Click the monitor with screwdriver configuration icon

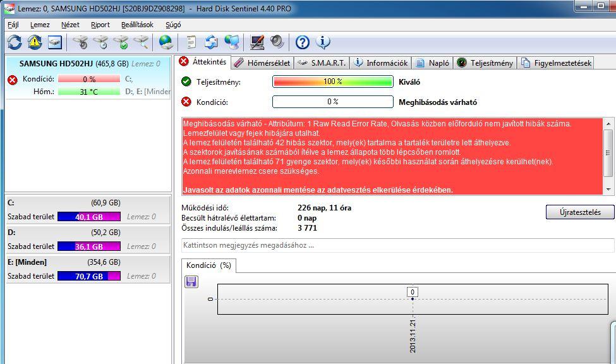pyautogui.click(x=257, y=42)
